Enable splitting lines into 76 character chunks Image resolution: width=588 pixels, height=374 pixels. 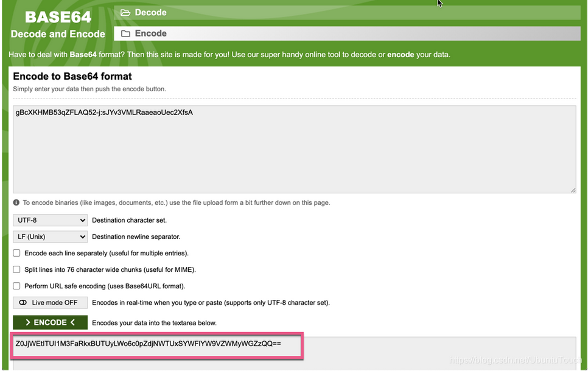[15, 269]
